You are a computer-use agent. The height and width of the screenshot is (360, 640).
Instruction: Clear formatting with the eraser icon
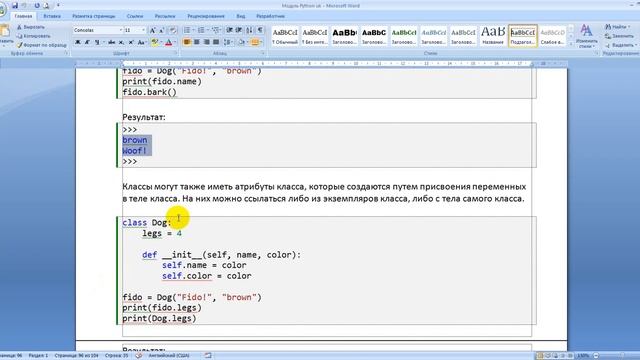point(173,31)
